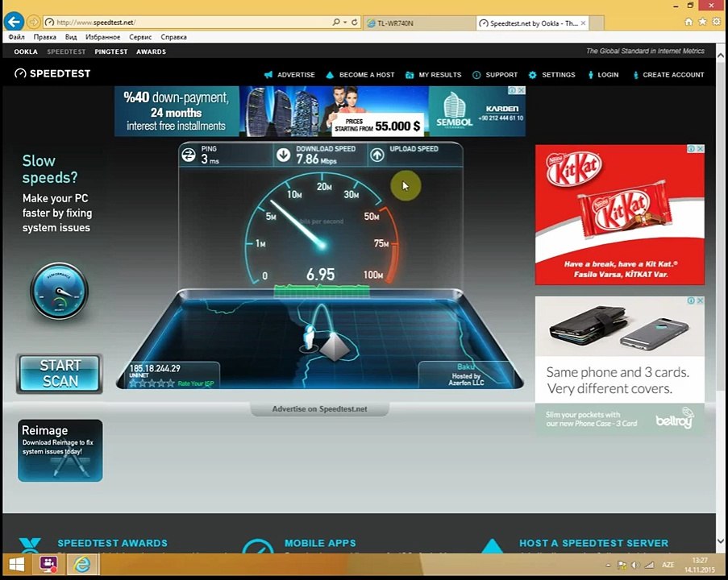Go back with the browser back arrow
This screenshot has height=580, width=728.
tap(15, 21)
